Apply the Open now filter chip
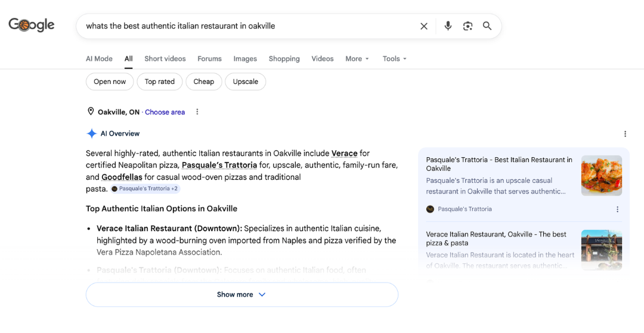 (110, 82)
